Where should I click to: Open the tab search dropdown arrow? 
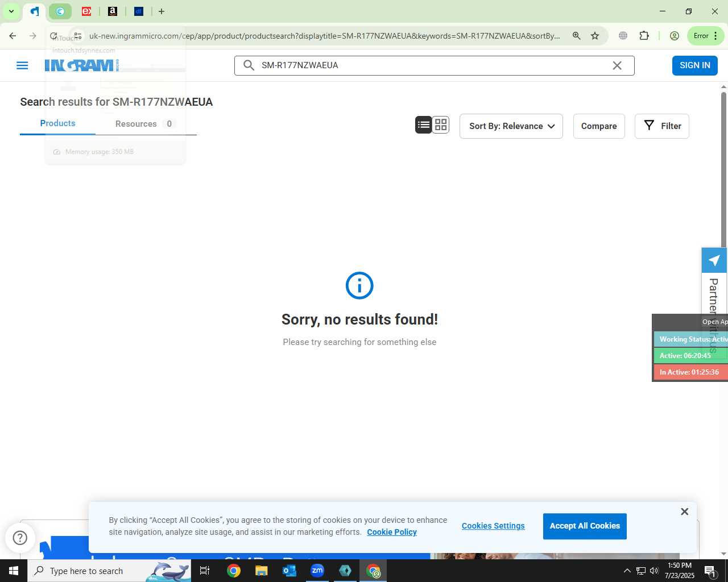[11, 11]
